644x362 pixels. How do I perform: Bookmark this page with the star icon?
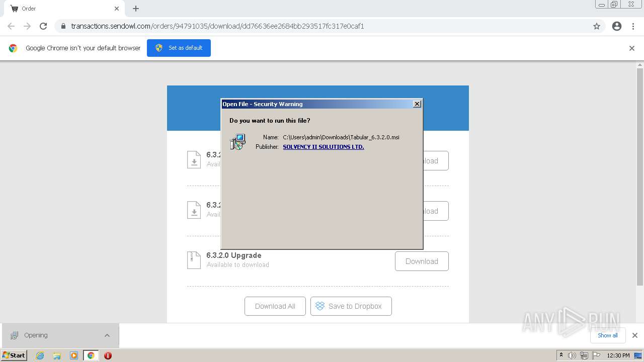pos(597,26)
